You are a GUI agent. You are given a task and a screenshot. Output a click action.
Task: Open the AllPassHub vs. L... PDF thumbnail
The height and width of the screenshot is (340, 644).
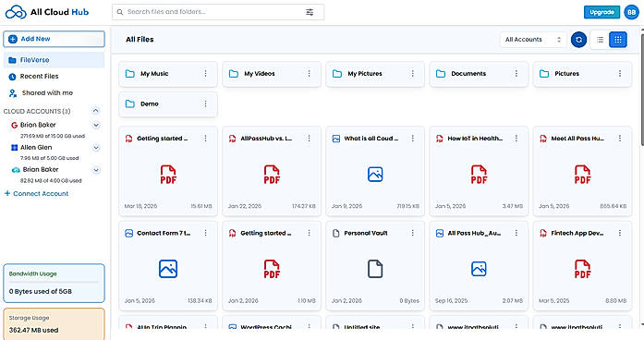tap(272, 175)
